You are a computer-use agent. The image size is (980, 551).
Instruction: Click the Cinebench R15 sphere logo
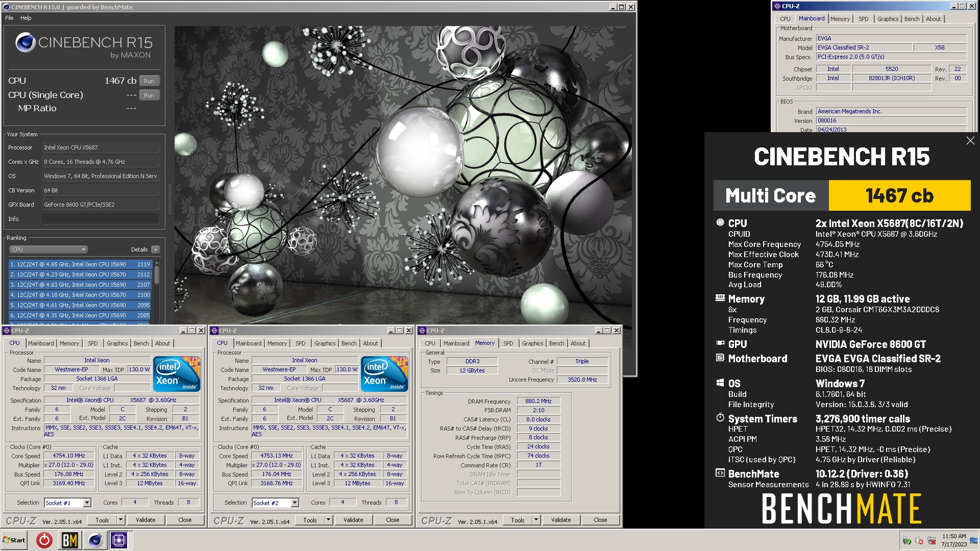click(25, 42)
